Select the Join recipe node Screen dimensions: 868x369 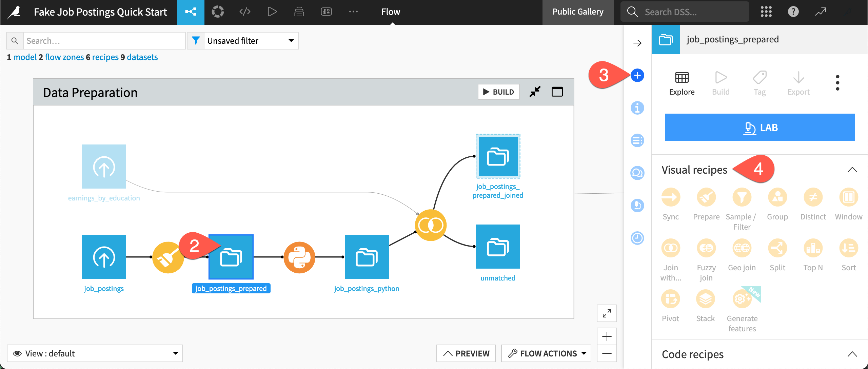(431, 225)
